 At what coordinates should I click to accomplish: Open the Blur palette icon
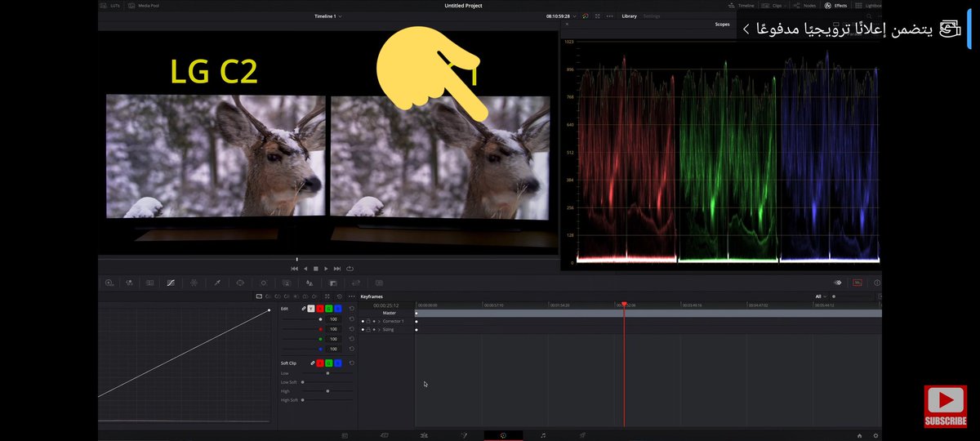point(310,283)
